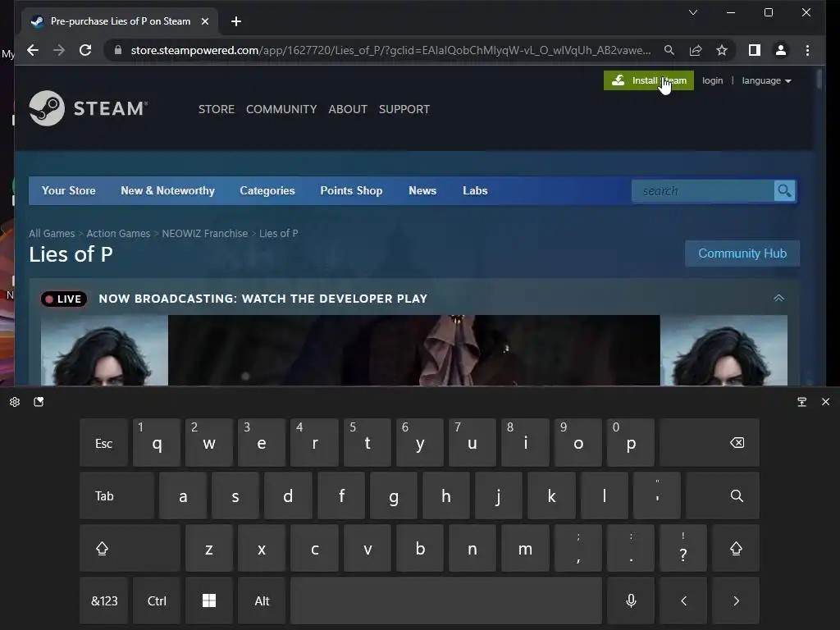Viewport: 840px width, 630px height.
Task: Reload the page with refresh icon
Action: tap(85, 50)
